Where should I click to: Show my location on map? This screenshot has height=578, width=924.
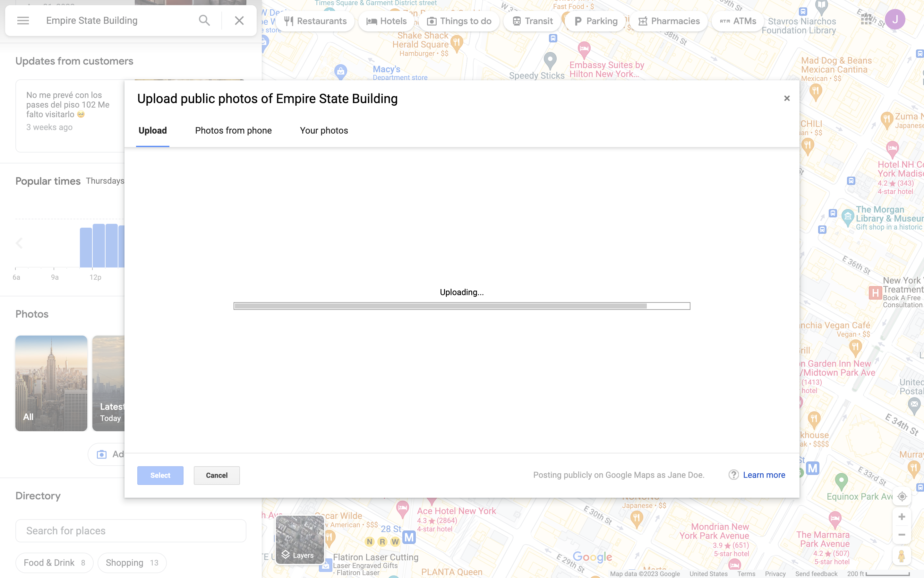coord(902,496)
